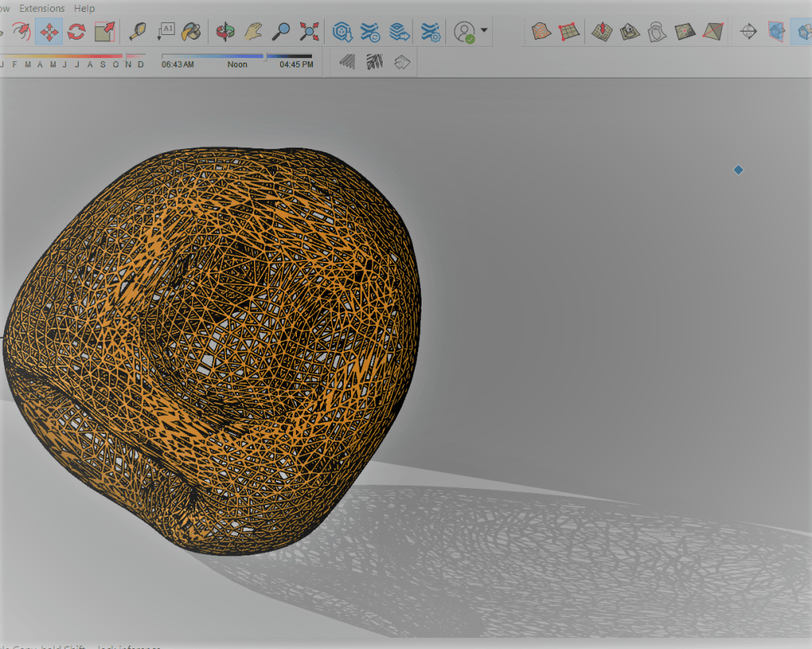
Task: Select the Text label tool
Action: (x=166, y=32)
